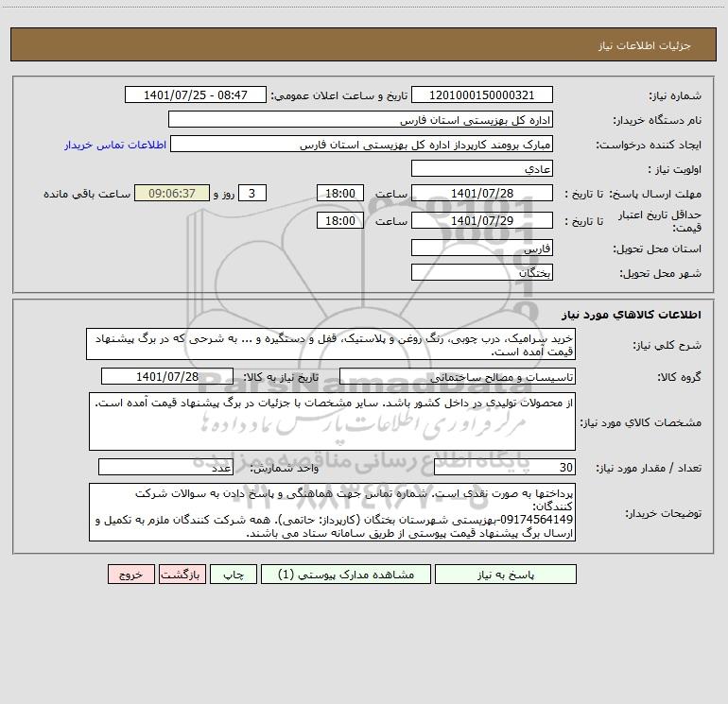Click label گروه کالا:
The image size is (728, 704).
pos(679,377)
